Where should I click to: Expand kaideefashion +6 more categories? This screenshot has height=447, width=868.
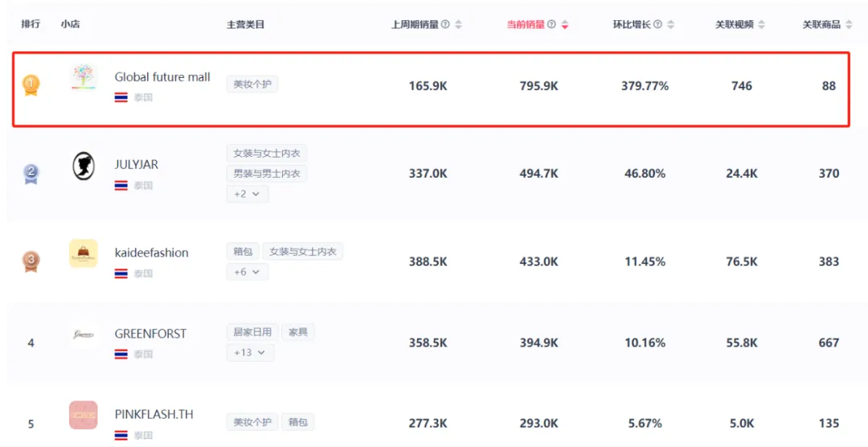point(248,272)
